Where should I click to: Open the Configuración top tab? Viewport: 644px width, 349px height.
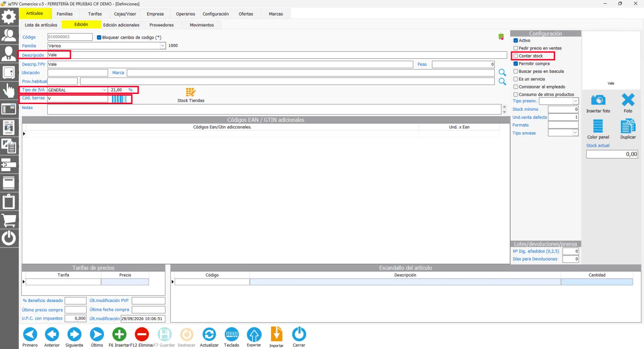[216, 14]
